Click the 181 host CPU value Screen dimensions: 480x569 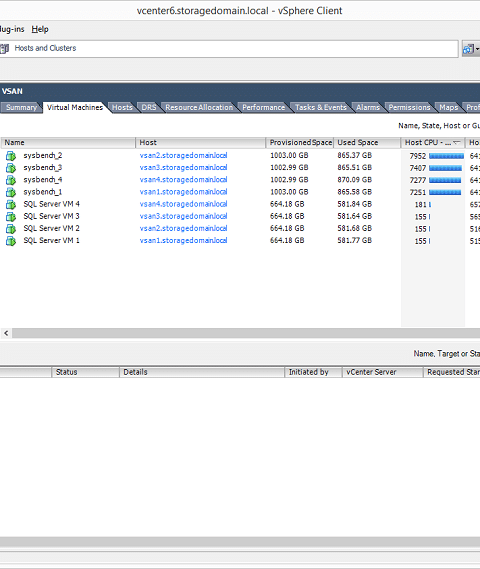point(420,205)
